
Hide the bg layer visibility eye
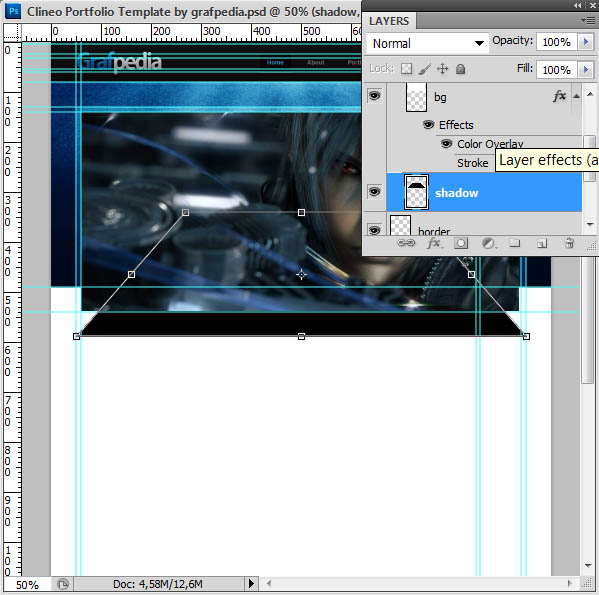click(x=374, y=95)
